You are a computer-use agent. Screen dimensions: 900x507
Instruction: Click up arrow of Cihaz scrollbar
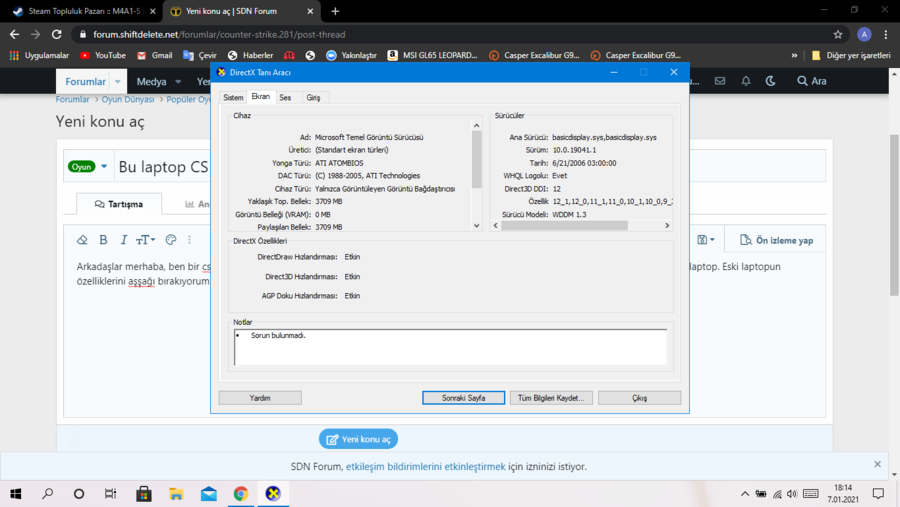pyautogui.click(x=476, y=125)
